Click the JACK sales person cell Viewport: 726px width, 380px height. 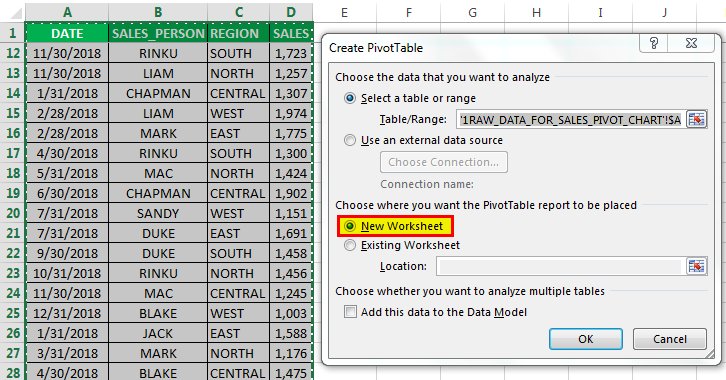(x=158, y=333)
